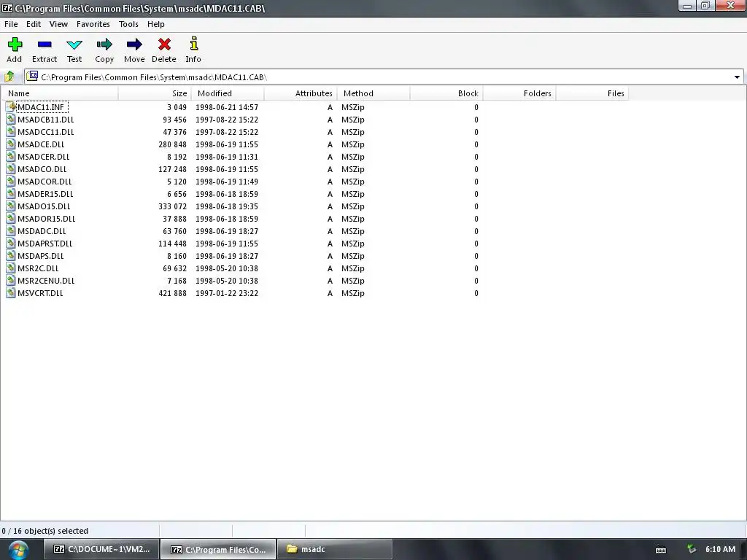Sort list by Block column header
The image size is (747, 560).
click(446, 93)
